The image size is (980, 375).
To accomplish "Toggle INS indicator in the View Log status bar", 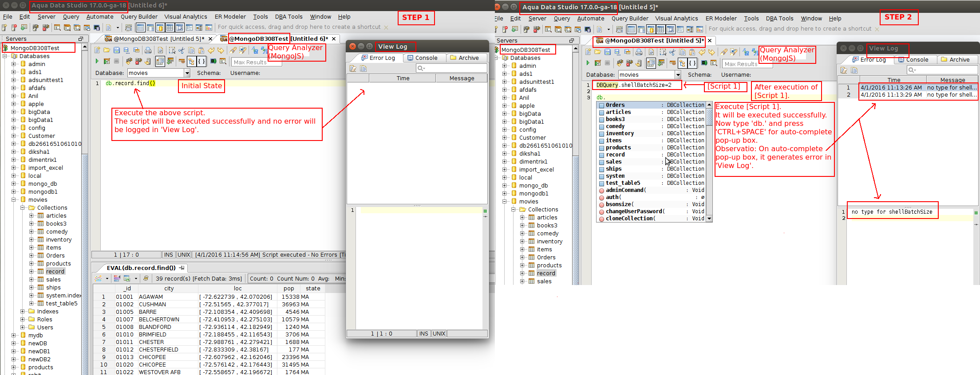I will (x=424, y=334).
